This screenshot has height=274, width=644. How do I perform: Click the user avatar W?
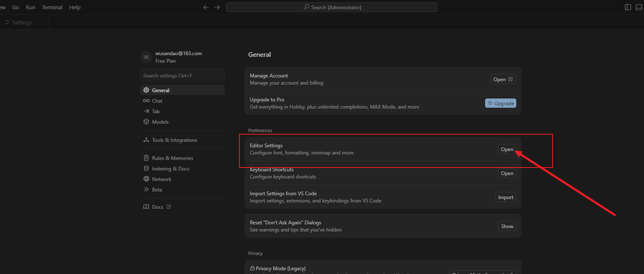click(146, 57)
